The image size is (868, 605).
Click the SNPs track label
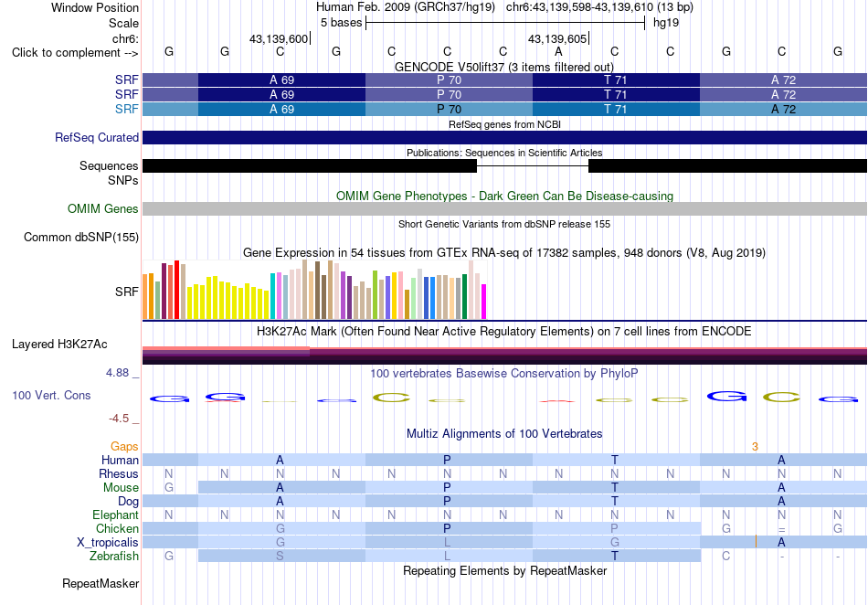click(123, 180)
